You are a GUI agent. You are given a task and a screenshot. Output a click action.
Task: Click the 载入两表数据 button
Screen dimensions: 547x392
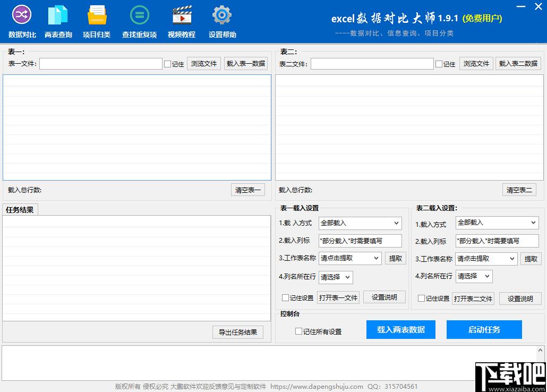point(400,329)
